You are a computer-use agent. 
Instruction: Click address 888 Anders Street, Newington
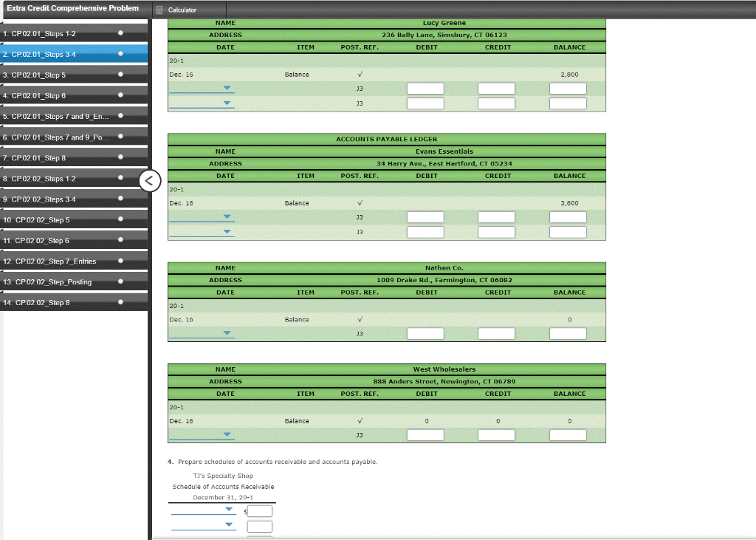click(444, 381)
